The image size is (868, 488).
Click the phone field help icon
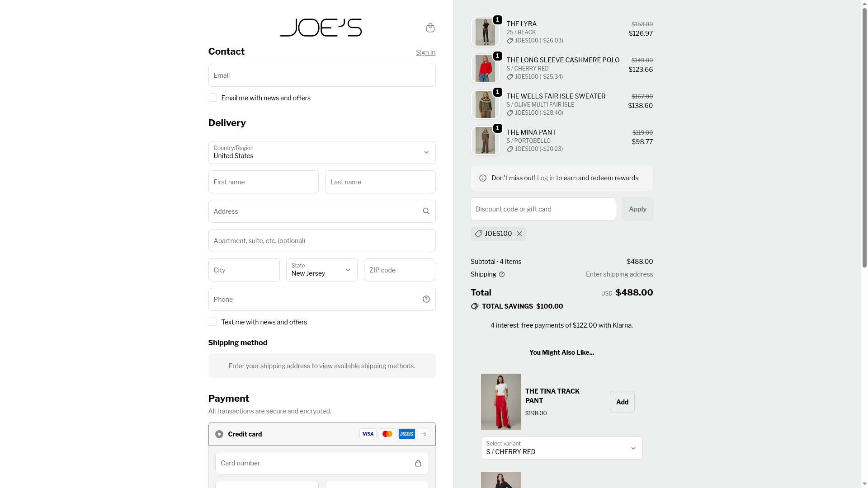point(426,299)
